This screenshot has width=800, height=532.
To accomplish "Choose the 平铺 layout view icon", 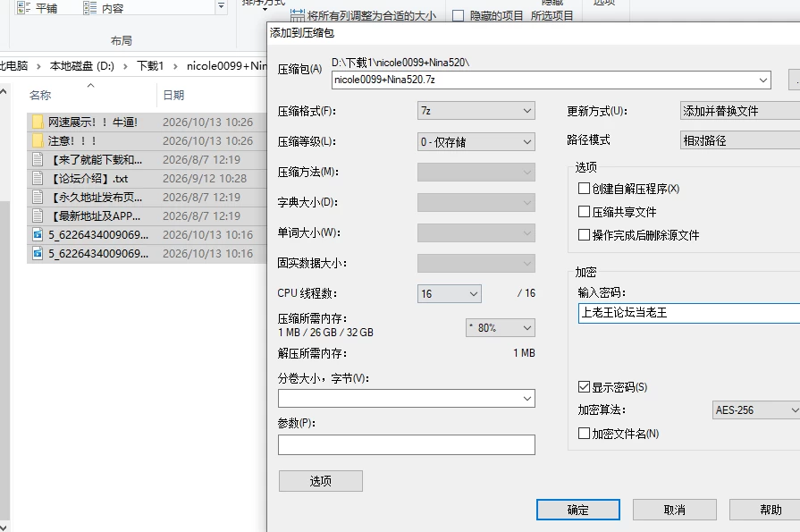I will click(x=23, y=8).
